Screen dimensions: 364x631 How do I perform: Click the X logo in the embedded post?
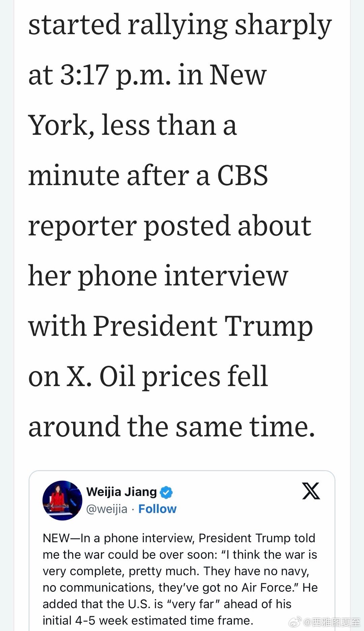pyautogui.click(x=311, y=491)
